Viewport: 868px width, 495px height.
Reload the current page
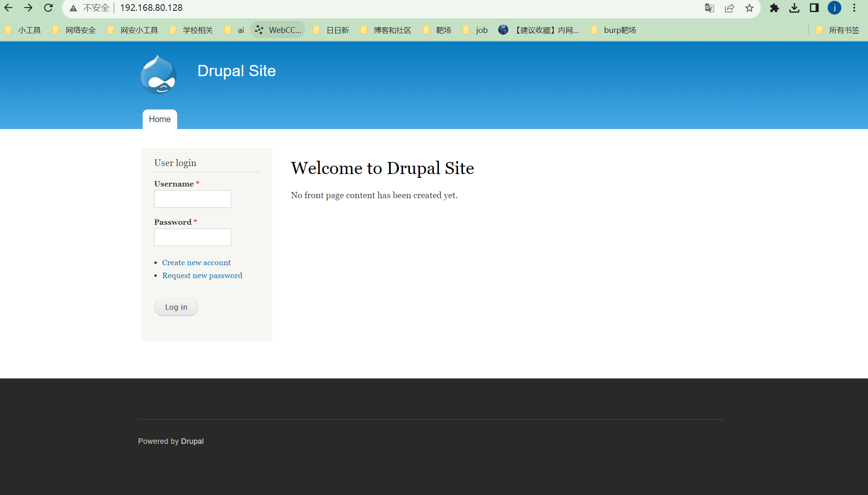[x=48, y=8]
